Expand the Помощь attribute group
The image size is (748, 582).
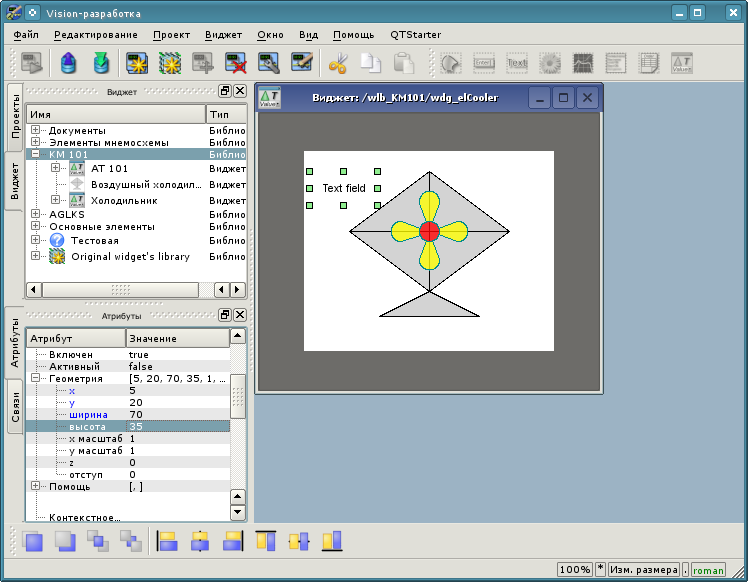[x=36, y=487]
